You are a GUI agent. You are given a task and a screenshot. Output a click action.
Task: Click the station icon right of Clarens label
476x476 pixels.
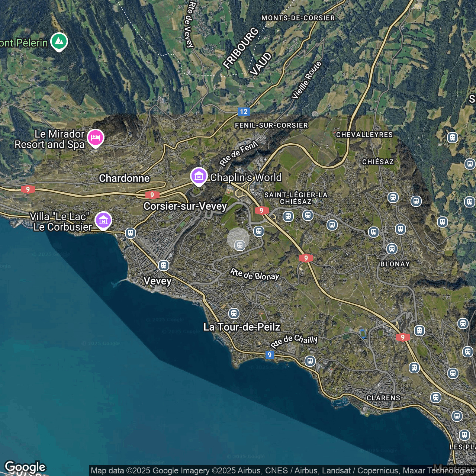coord(435,398)
